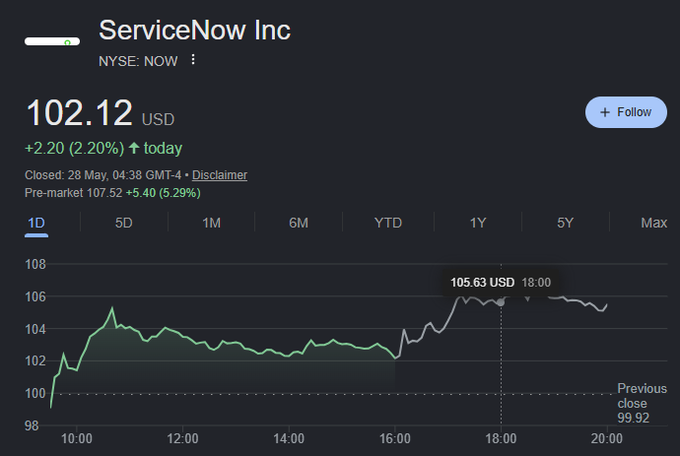The height and width of the screenshot is (456, 680).
Task: Open the Disclaimer link
Action: pos(219,175)
